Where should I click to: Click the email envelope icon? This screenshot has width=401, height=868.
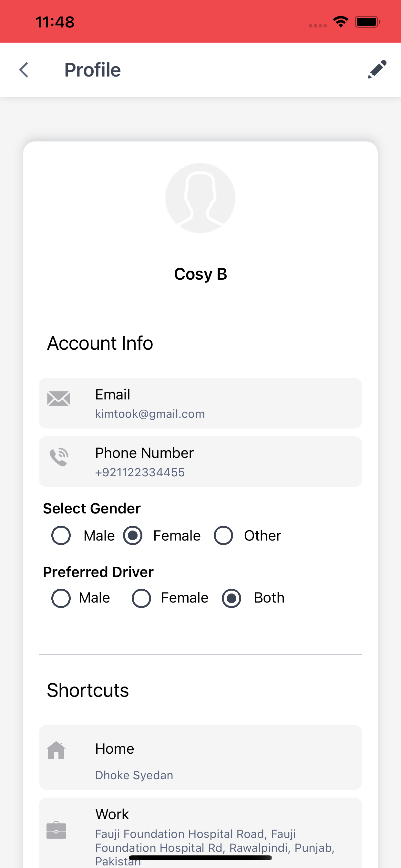point(59,398)
